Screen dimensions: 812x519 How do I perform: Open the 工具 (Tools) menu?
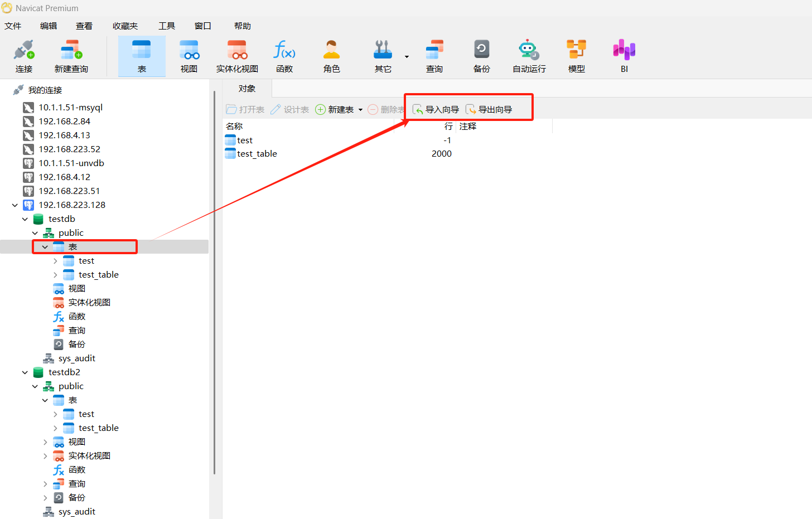[166, 26]
